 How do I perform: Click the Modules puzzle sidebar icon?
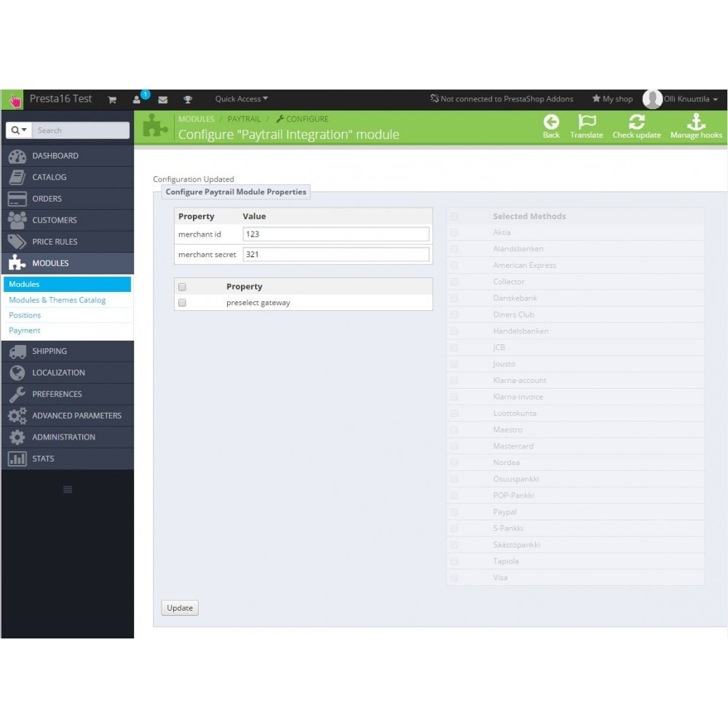point(17,263)
